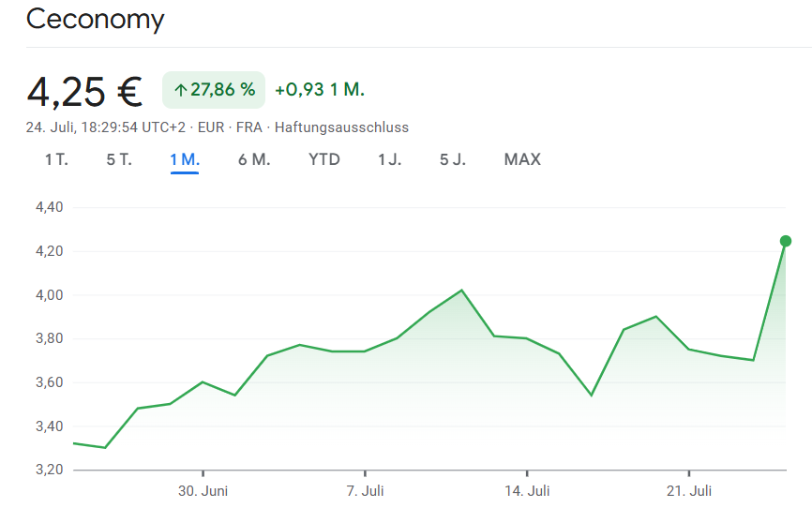812x508 pixels.
Task: Click the 14. Juli axis label
Action: (x=527, y=491)
